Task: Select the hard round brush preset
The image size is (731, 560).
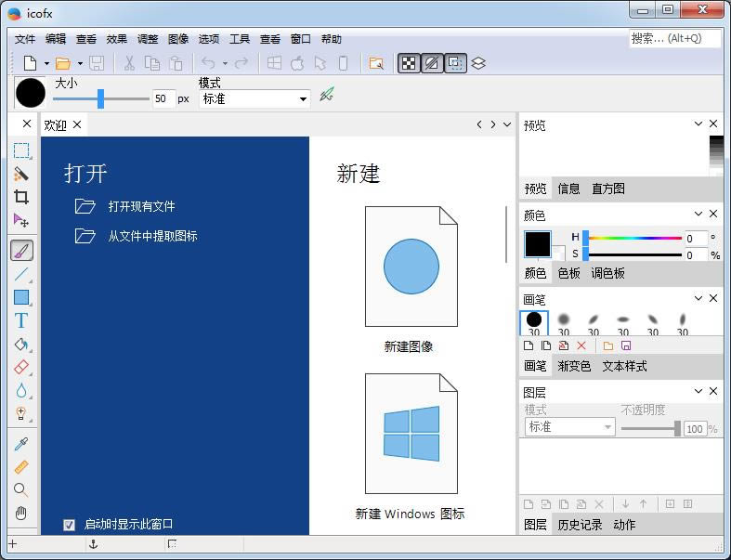Action: (534, 323)
